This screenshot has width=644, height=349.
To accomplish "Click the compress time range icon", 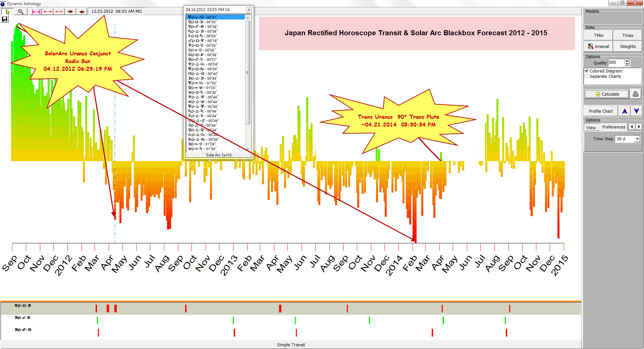I will click(x=59, y=12).
